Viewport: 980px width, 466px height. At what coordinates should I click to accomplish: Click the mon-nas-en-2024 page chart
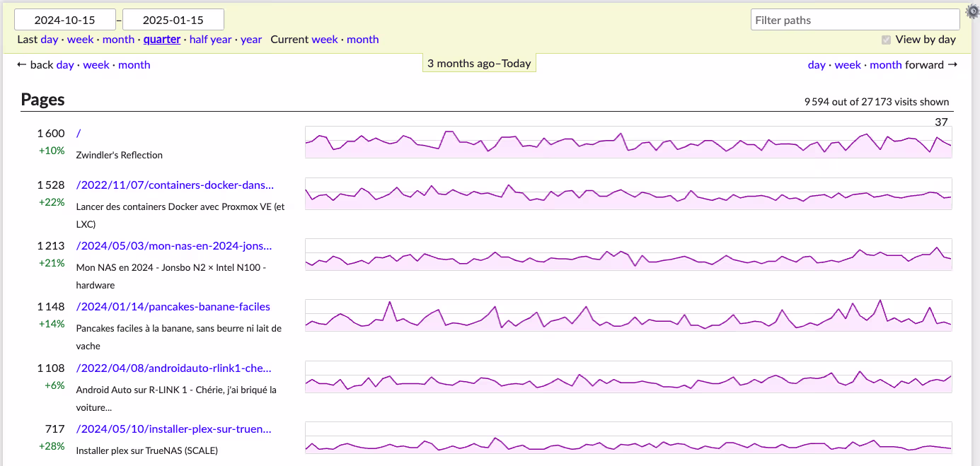pyautogui.click(x=628, y=255)
